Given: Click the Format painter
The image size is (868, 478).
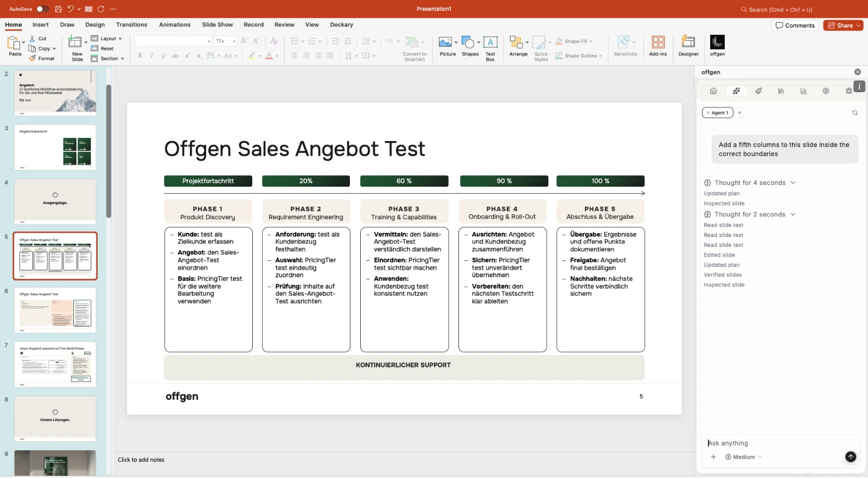Looking at the screenshot, I should tap(42, 59).
